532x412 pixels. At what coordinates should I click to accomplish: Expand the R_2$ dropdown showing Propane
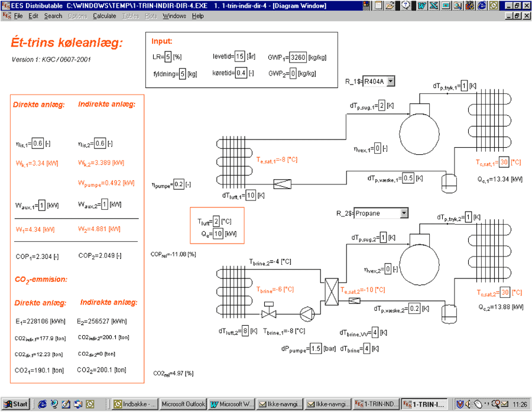404,213
